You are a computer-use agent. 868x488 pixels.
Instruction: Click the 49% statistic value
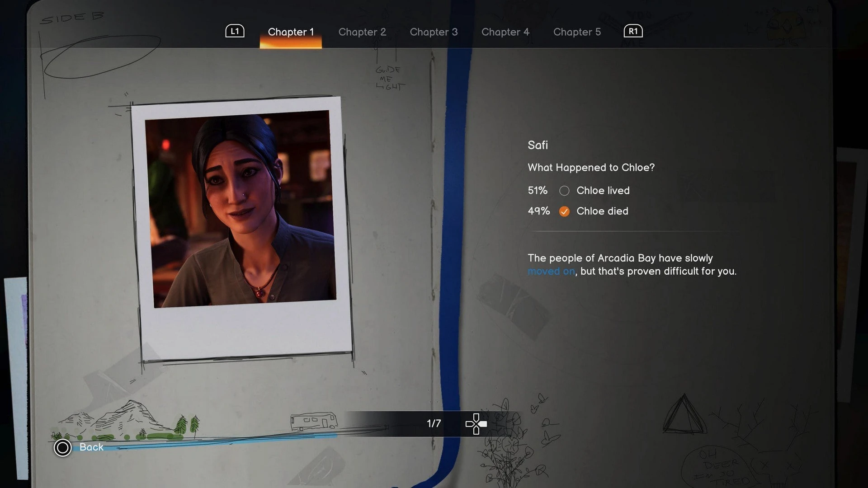(538, 211)
